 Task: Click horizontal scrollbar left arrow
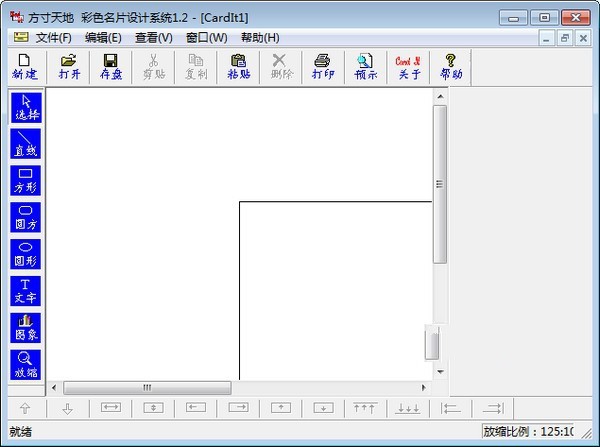(54, 388)
